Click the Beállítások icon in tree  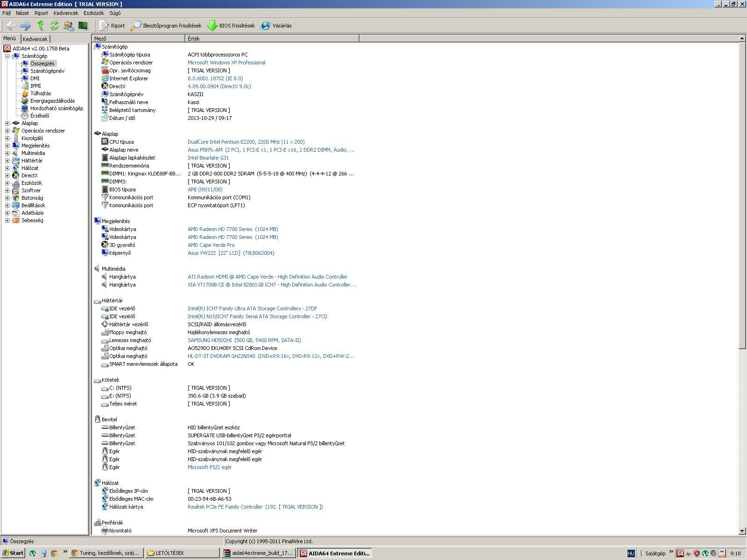16,205
